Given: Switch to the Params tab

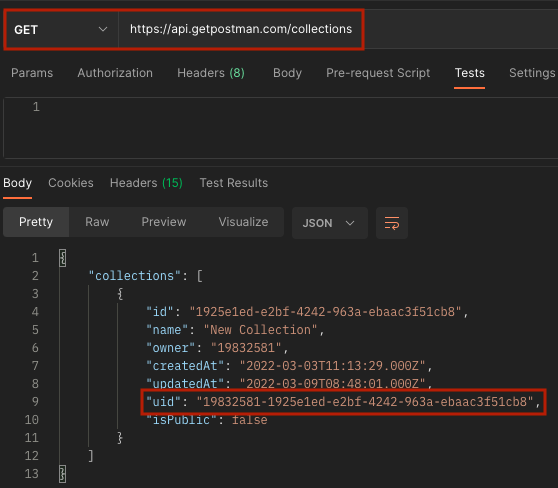Looking at the screenshot, I should (32, 73).
